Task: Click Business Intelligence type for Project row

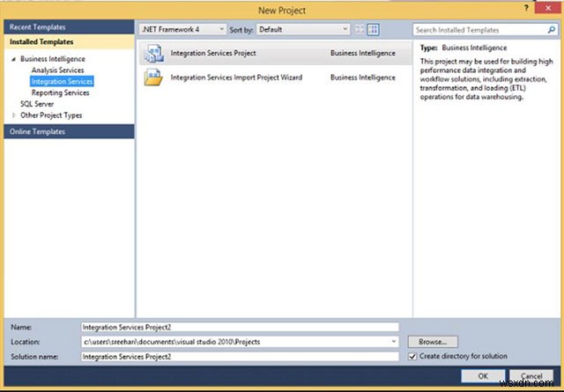Action: pos(363,53)
